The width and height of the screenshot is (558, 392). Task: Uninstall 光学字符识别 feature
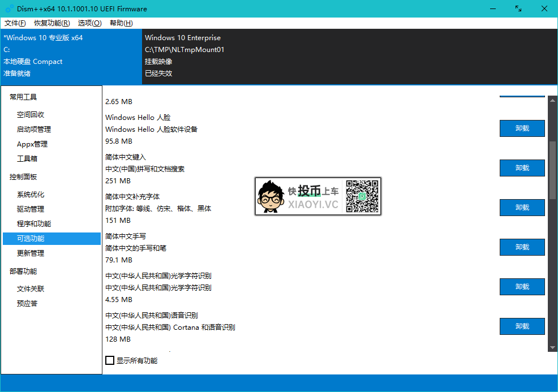point(522,287)
